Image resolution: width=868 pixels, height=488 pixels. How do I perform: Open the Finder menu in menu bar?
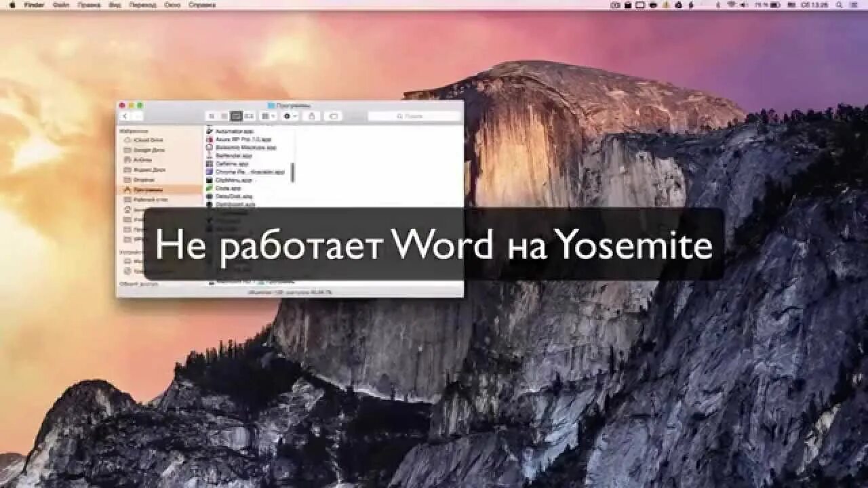(34, 4)
